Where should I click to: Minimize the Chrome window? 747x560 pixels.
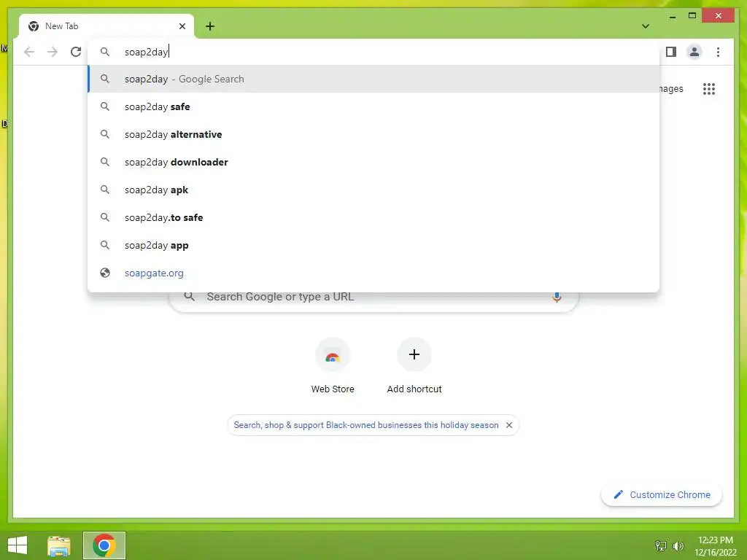[x=672, y=16]
